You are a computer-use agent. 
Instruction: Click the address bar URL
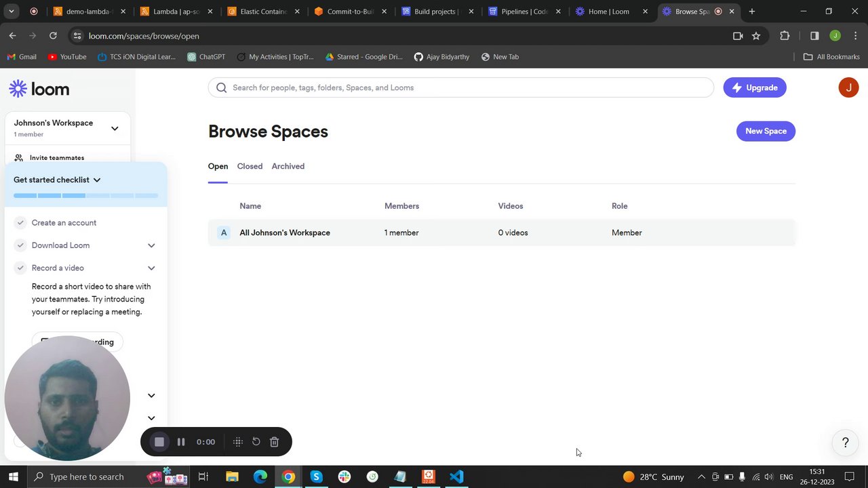point(144,36)
